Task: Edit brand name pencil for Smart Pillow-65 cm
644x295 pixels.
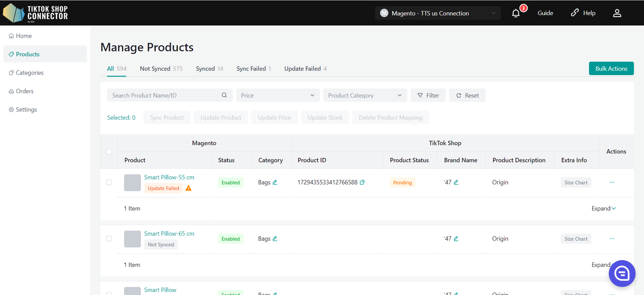Action: tap(456, 239)
